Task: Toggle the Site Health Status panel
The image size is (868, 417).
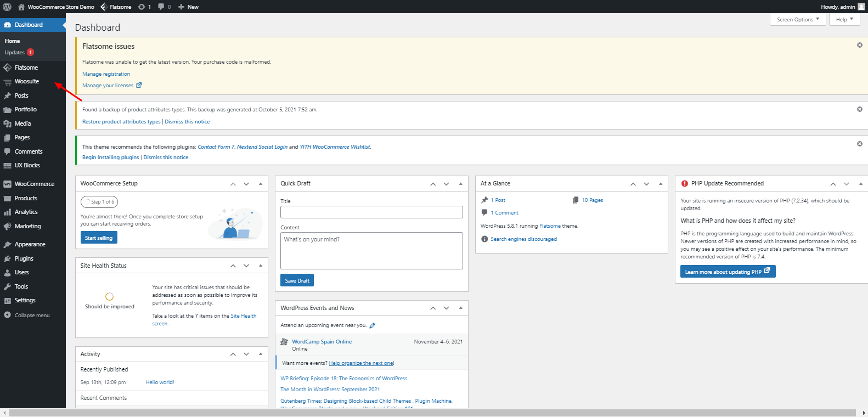Action: pos(260,266)
